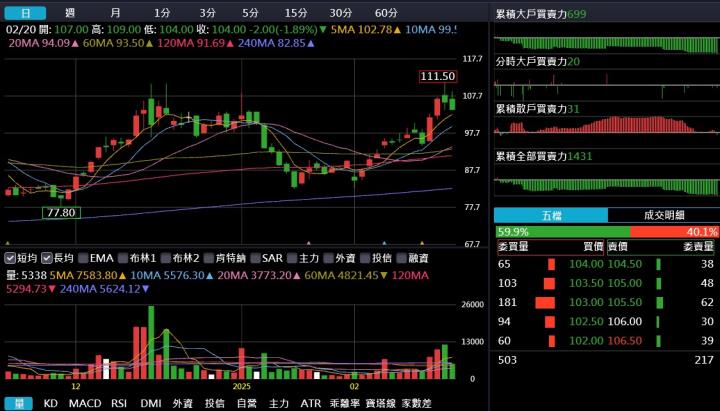
Task: Enable the SAR overlay checkbox
Action: (x=255, y=258)
